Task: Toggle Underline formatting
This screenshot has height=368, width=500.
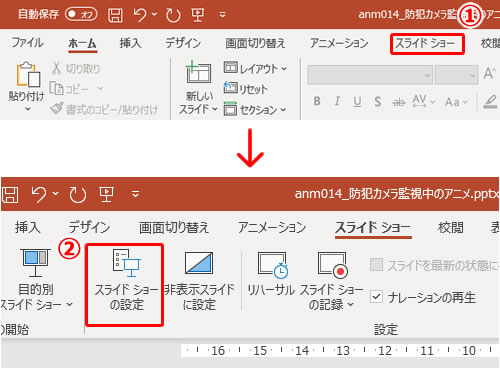Action: coord(357,101)
